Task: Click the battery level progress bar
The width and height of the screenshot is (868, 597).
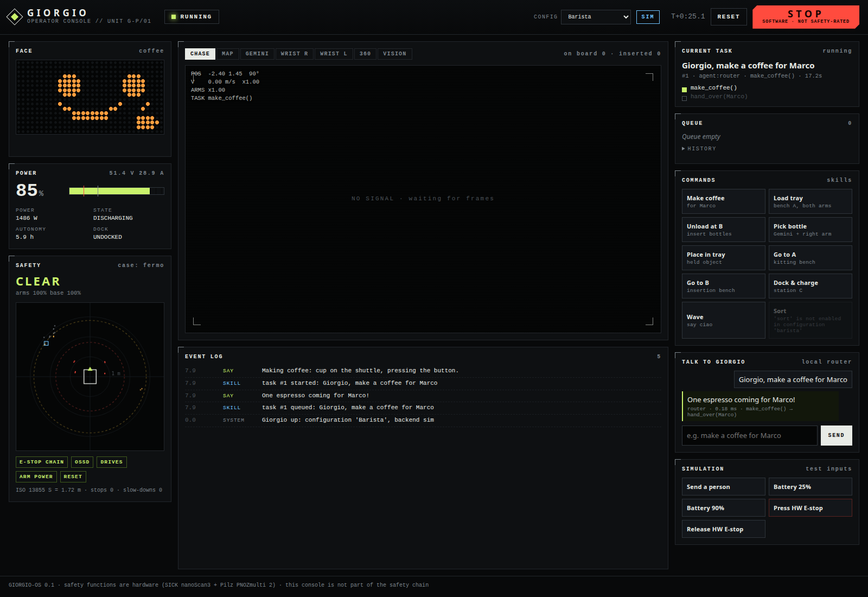Action: click(x=117, y=191)
